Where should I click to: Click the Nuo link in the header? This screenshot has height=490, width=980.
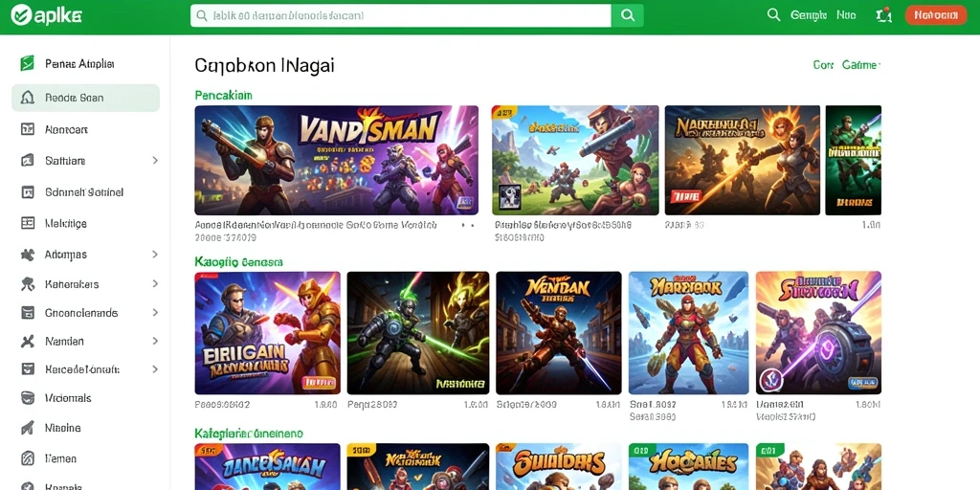tap(846, 15)
